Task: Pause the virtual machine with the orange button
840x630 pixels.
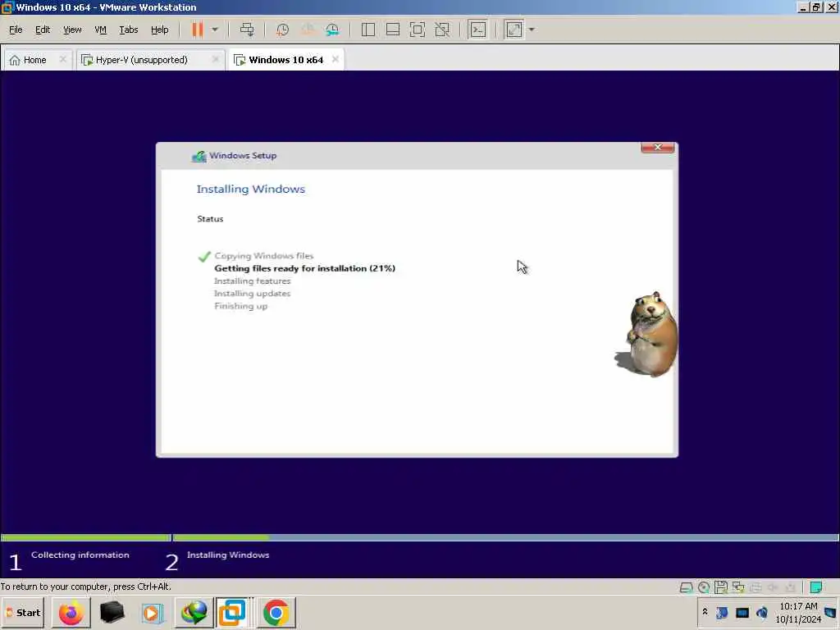Action: (198, 30)
